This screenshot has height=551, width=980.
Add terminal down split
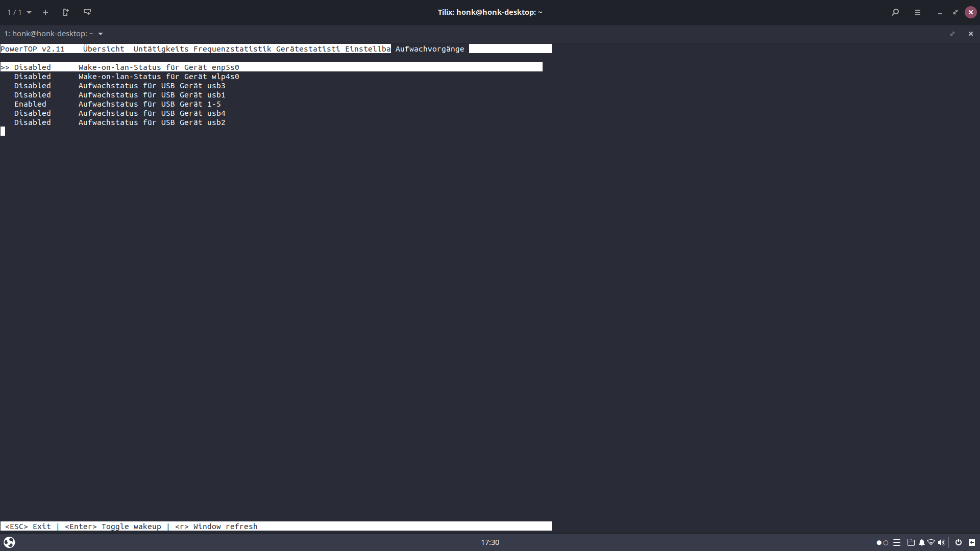(87, 12)
